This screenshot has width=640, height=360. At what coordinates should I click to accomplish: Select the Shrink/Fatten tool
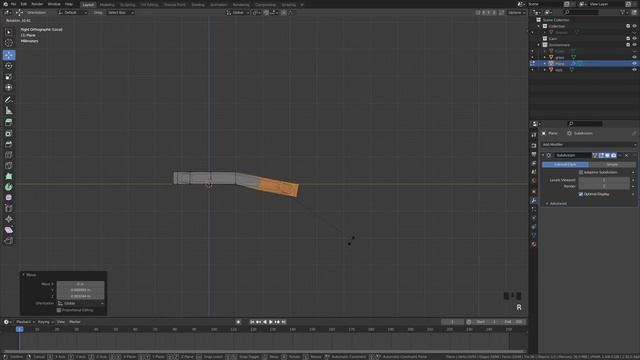(9, 219)
